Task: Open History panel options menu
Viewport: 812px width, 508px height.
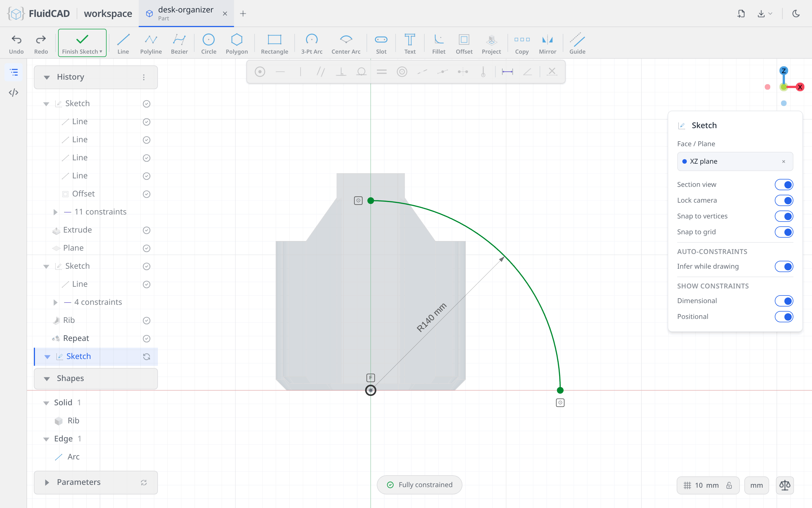Action: (144, 77)
